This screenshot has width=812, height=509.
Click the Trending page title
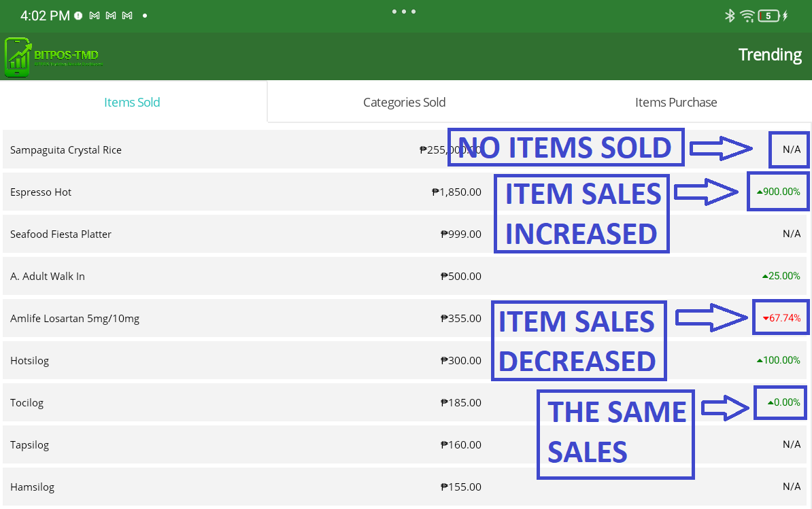770,55
